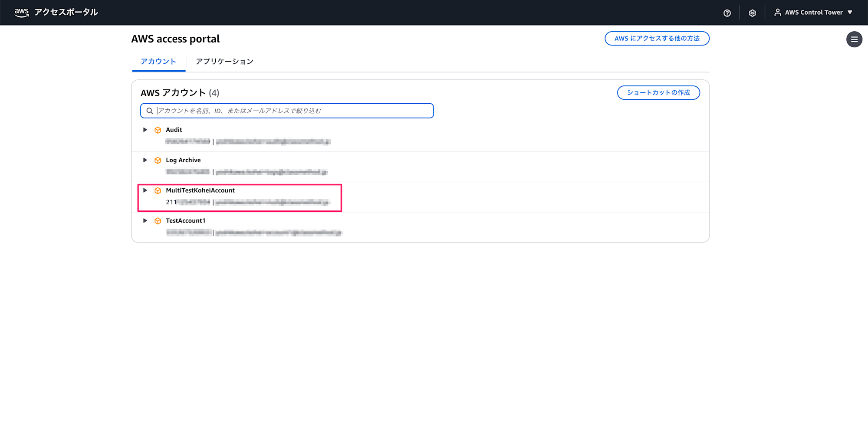
Task: Expand the MultiTestKoheiAccount row
Action: tap(145, 190)
